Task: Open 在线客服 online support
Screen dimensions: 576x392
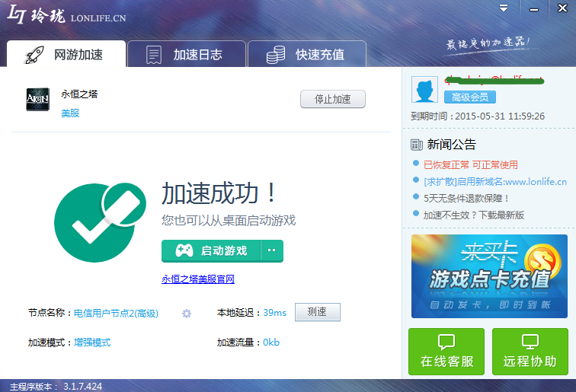Action: pos(446,352)
